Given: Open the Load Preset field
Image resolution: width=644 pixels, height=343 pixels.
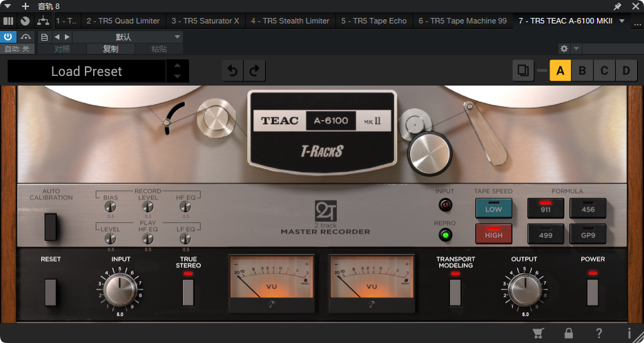Looking at the screenshot, I should click(x=87, y=71).
